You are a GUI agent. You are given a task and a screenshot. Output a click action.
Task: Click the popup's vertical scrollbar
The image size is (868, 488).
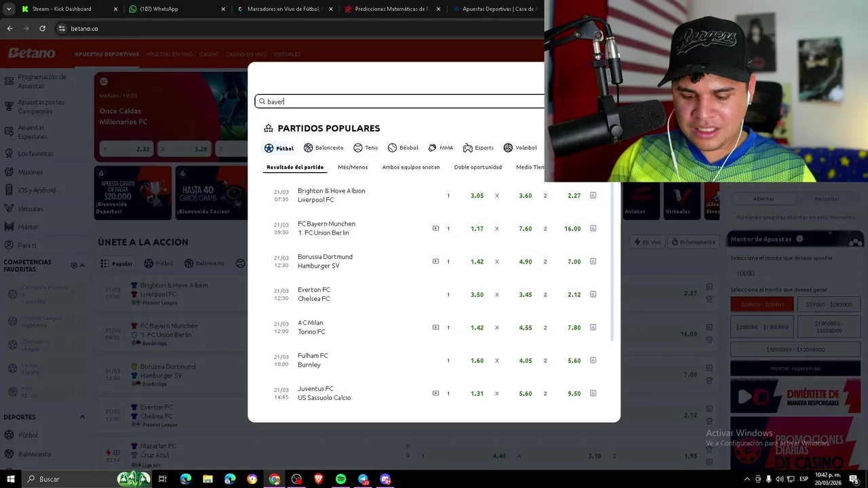click(x=612, y=261)
